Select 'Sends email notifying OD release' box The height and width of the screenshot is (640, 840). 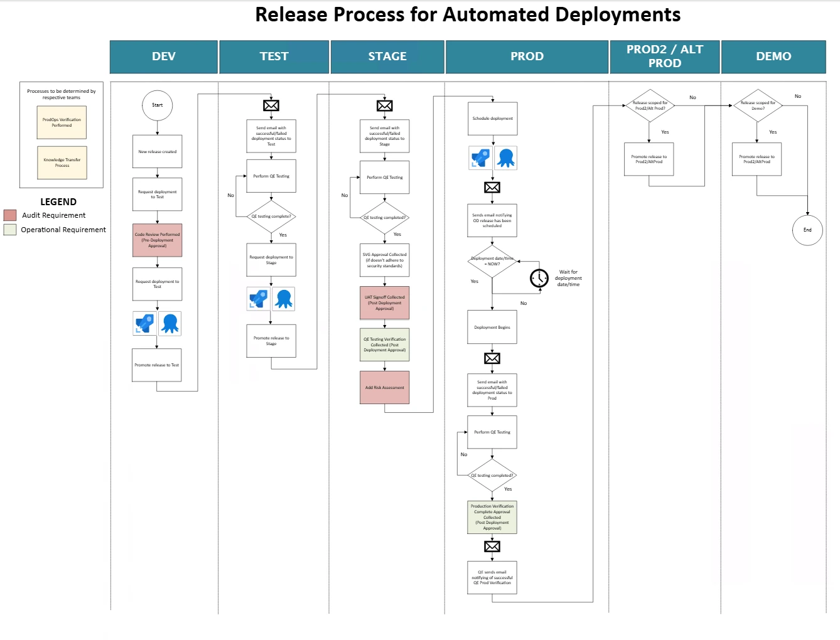pos(492,220)
